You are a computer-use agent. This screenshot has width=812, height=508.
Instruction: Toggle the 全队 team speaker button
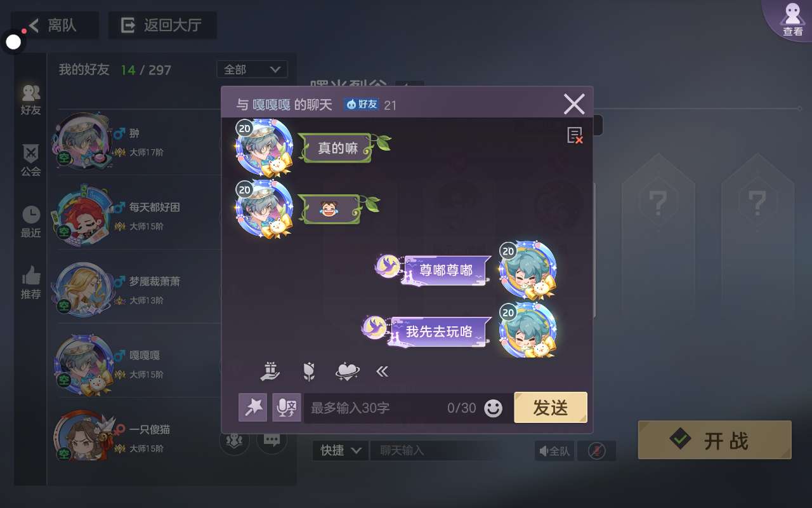pos(554,451)
